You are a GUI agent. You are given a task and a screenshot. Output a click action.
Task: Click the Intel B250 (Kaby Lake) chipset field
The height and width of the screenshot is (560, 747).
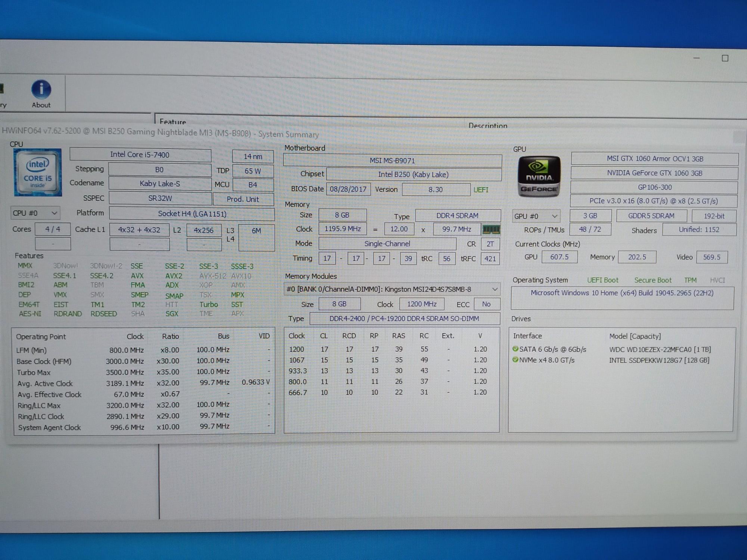point(413,174)
